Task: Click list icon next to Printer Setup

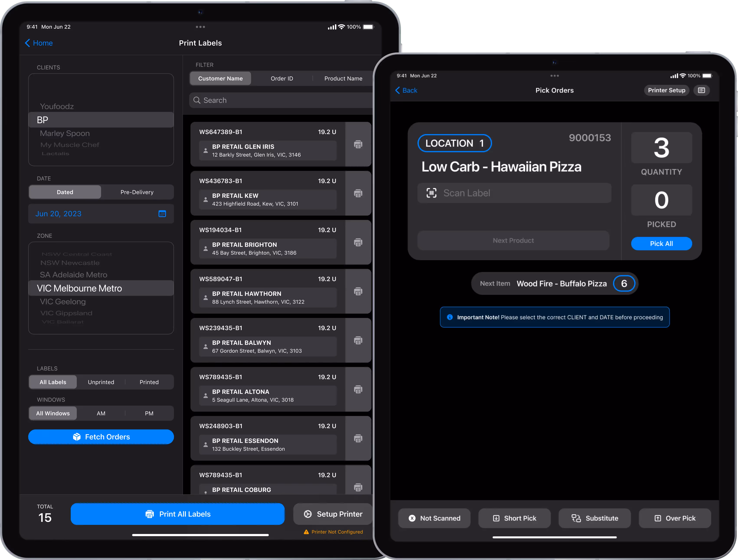Action: (701, 90)
